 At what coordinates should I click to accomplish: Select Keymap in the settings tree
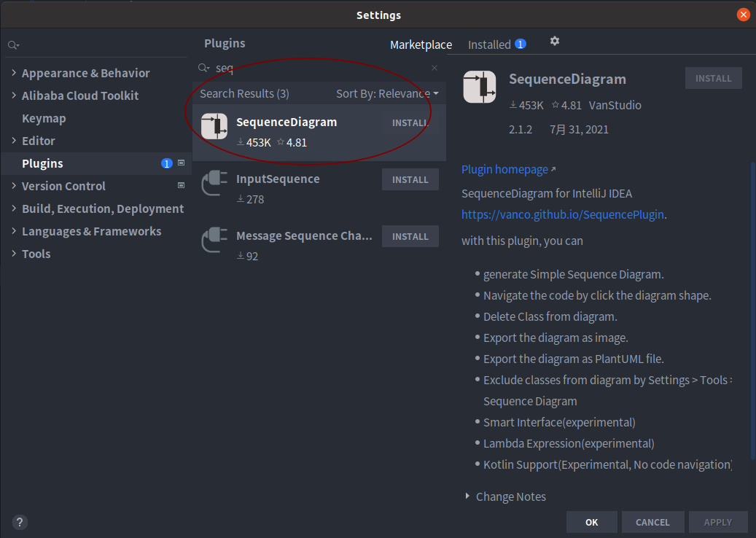pyautogui.click(x=44, y=118)
